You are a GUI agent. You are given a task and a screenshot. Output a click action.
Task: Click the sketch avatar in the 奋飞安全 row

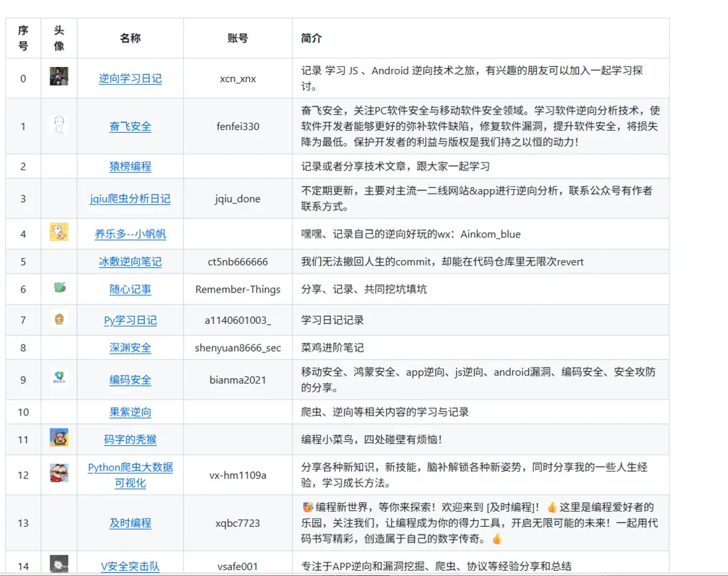[x=59, y=125]
